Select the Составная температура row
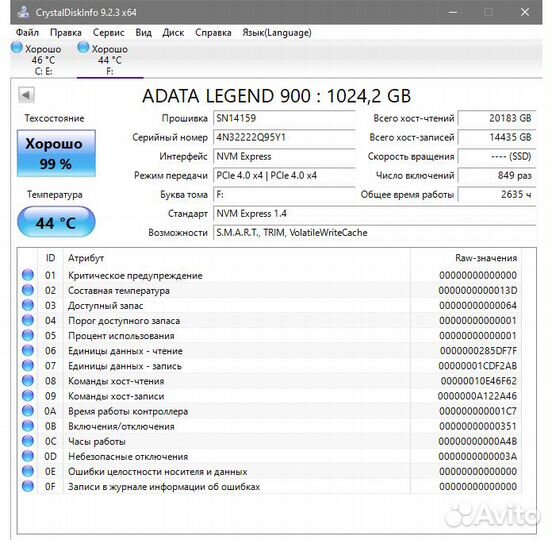Screen dimensions: 552x540 [270, 290]
